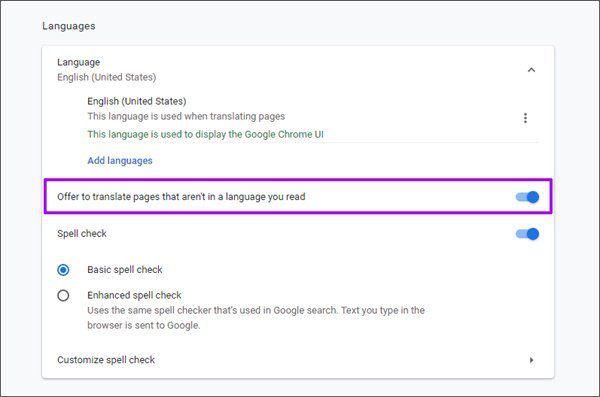Click 'English (United States)' language entry title
600x397 pixels.
[x=137, y=101]
